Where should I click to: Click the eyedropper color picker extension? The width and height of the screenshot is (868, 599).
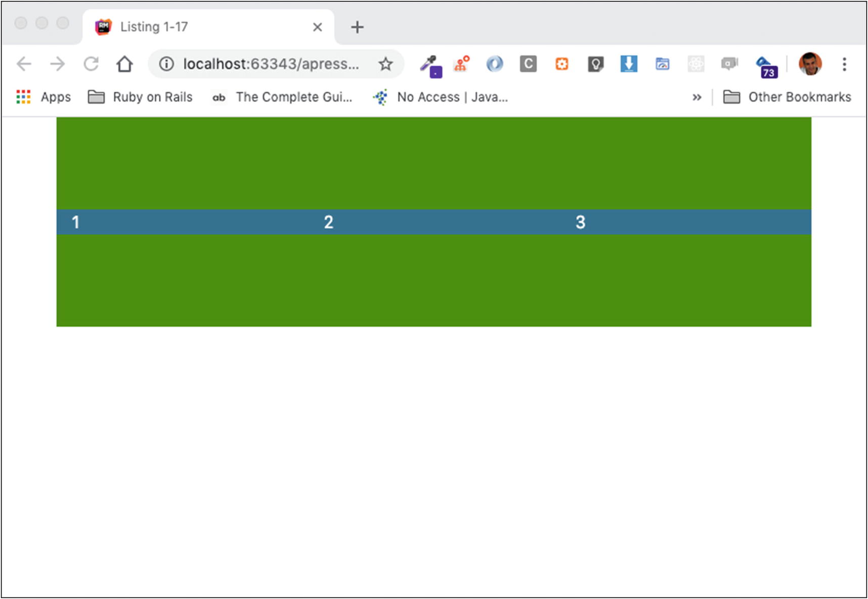click(x=430, y=65)
